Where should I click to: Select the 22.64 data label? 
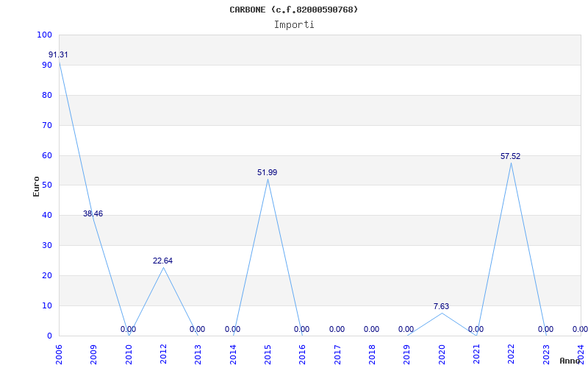click(162, 261)
